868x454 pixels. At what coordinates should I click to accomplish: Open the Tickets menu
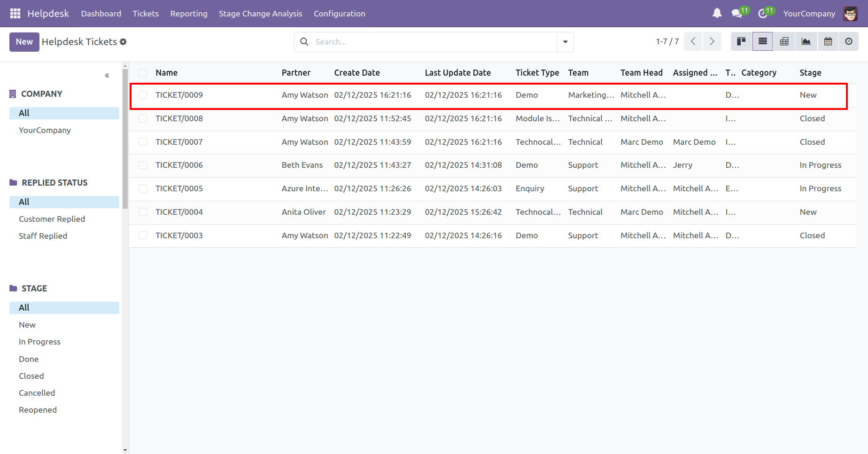click(146, 14)
